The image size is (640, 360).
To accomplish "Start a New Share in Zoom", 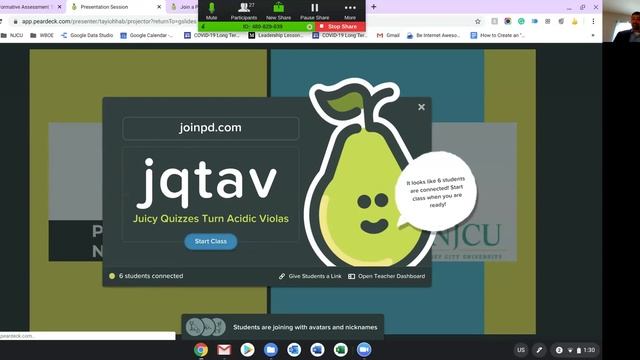I will pyautogui.click(x=278, y=11).
